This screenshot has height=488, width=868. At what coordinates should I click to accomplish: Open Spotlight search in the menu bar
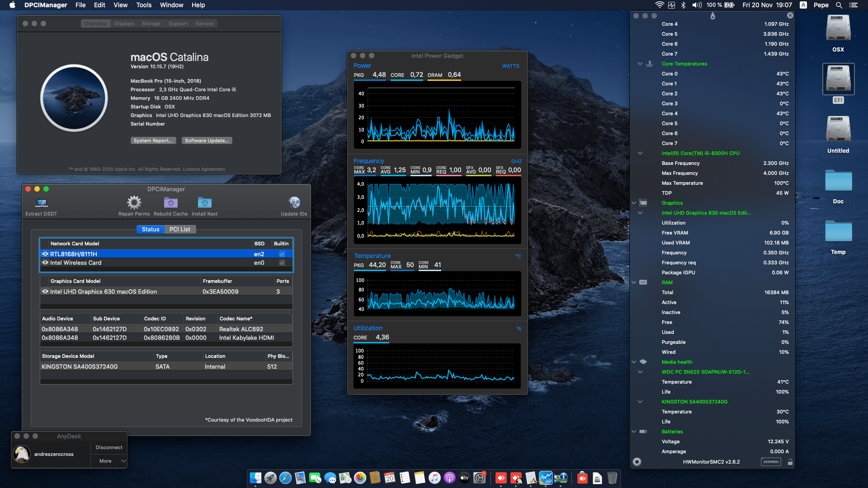click(839, 5)
